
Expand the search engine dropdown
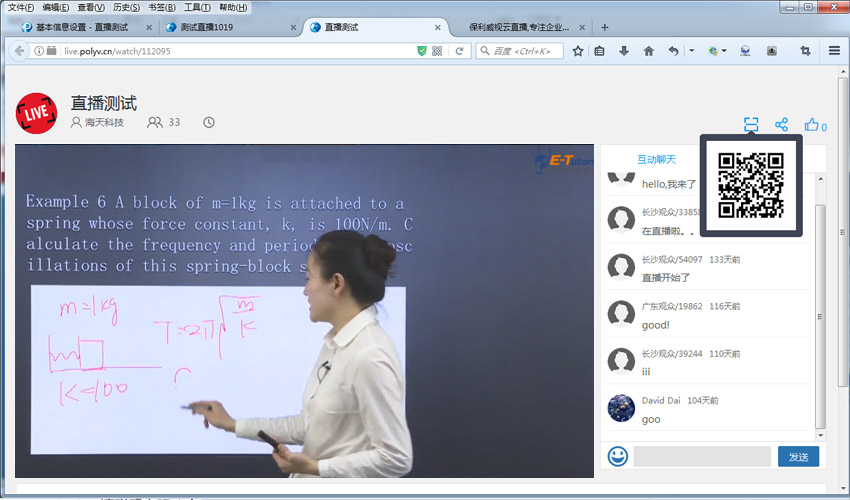tap(482, 51)
